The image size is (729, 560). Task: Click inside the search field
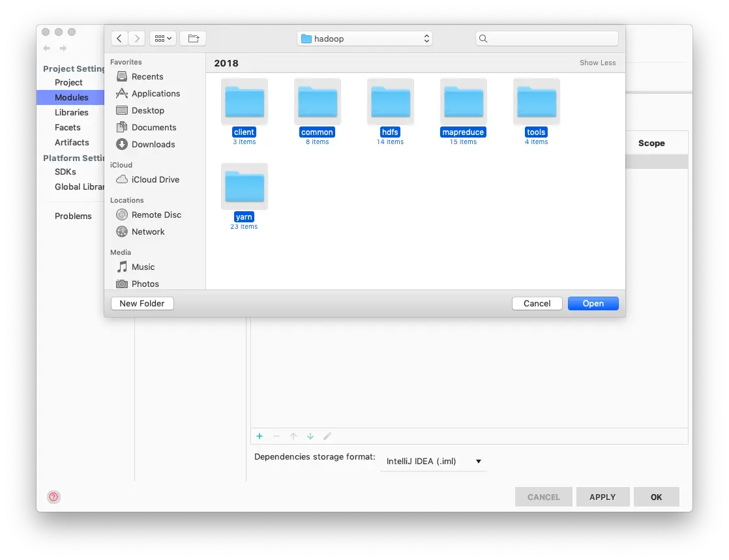pyautogui.click(x=546, y=38)
